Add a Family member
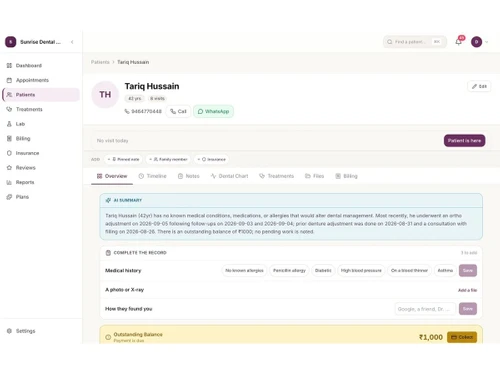Viewport: 500px width, 375px height. click(x=168, y=159)
